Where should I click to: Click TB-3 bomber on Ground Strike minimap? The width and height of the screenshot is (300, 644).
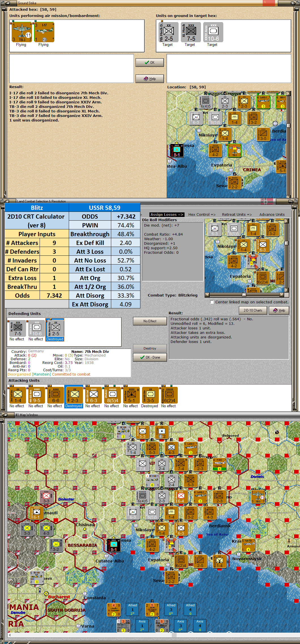[234, 151]
